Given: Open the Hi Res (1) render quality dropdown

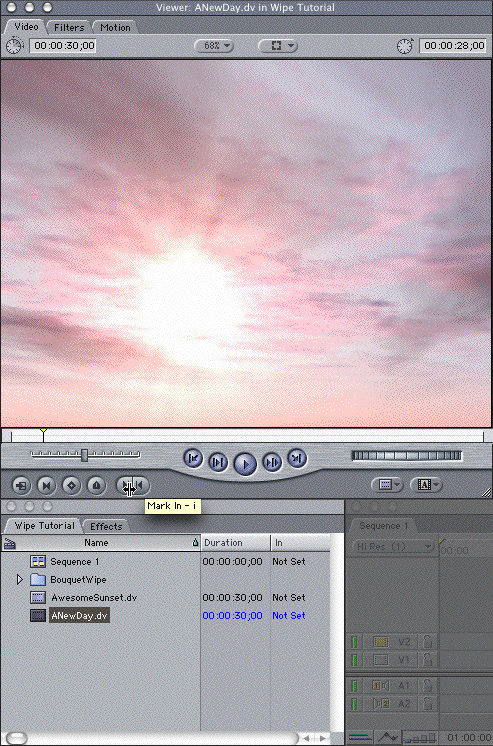Looking at the screenshot, I should pyautogui.click(x=394, y=547).
